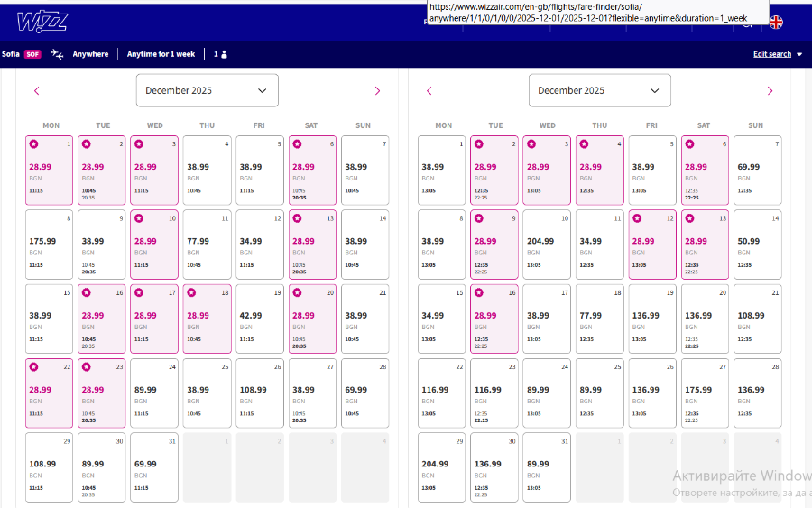Viewport: 812px width, 508px height.
Task: Select December 9 in right calendar
Action: [x=494, y=245]
